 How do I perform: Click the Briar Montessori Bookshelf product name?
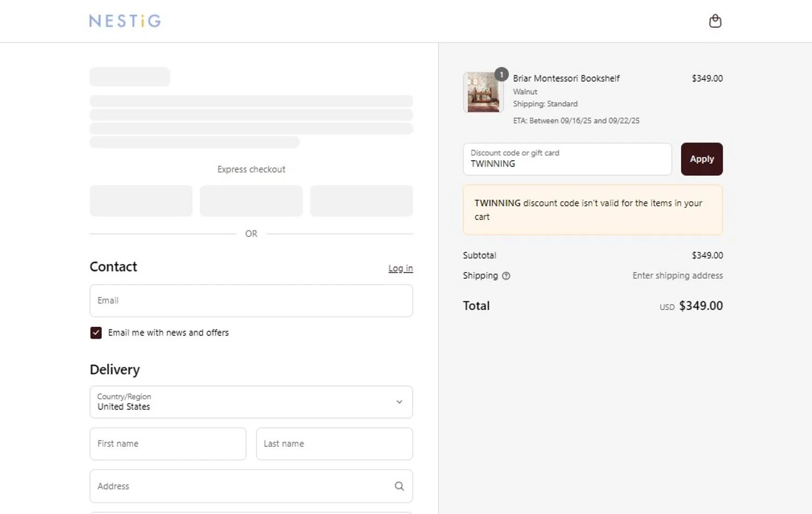pos(566,78)
